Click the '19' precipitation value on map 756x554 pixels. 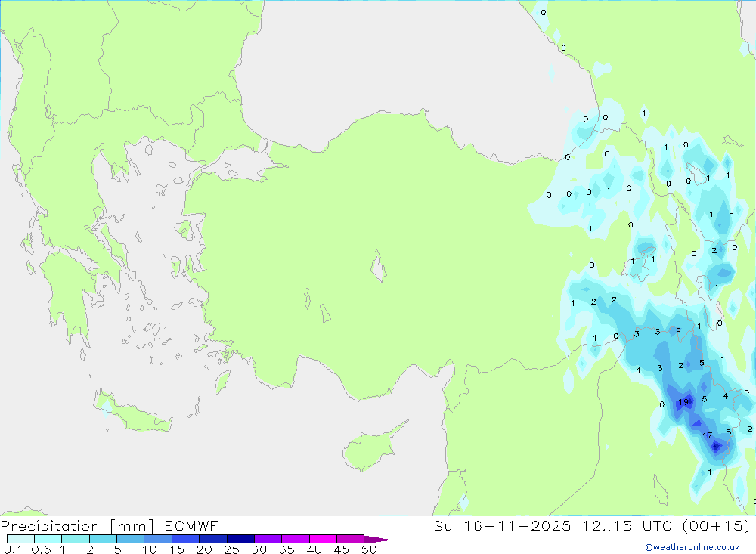click(683, 402)
